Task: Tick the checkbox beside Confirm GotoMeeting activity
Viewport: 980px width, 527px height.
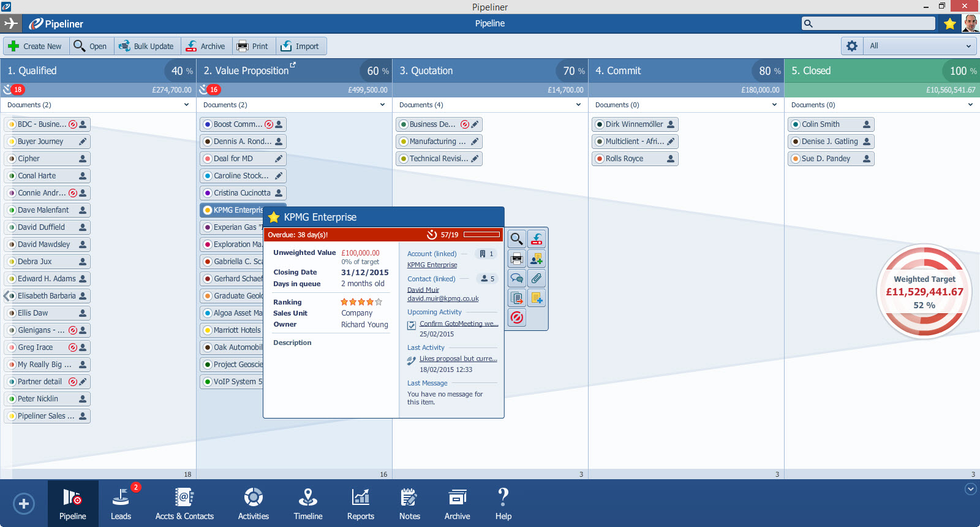Action: tap(412, 325)
